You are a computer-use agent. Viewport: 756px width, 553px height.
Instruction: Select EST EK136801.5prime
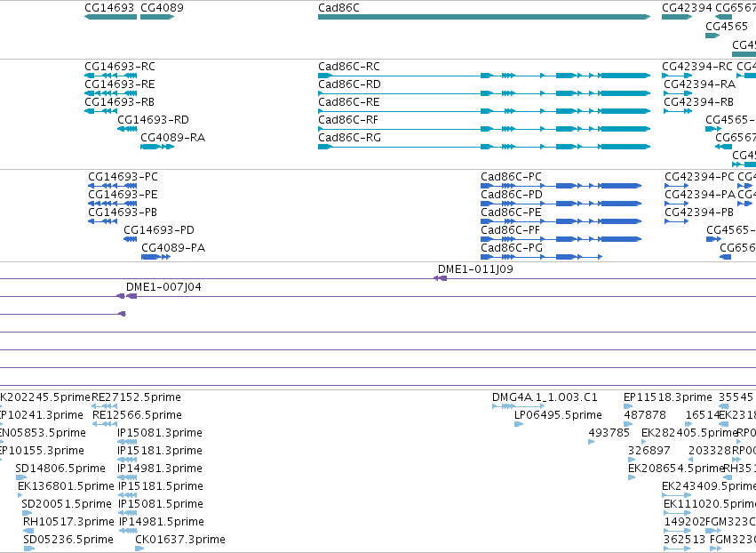point(66,486)
